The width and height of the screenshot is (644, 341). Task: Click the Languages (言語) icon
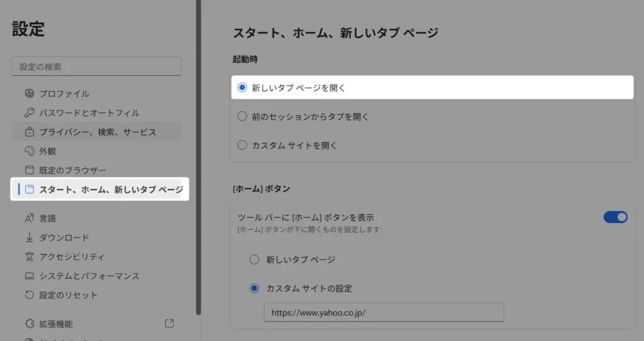(x=29, y=219)
